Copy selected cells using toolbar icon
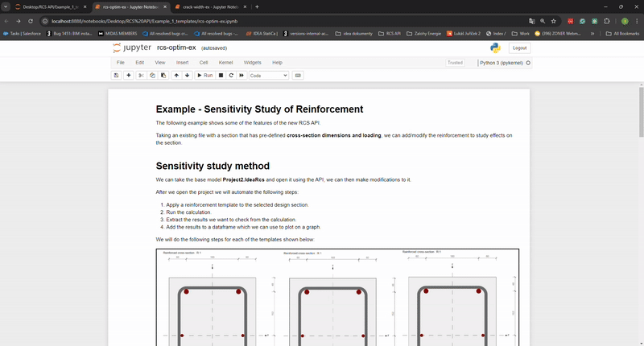The width and height of the screenshot is (644, 346). tap(152, 75)
